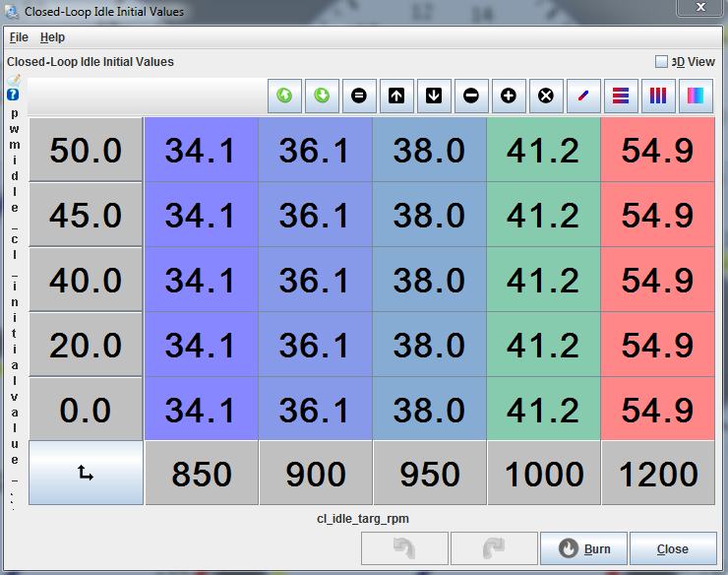Select the 36.1 cell in the 50.0 row
Screen dimensions: 728x575
[x=316, y=150]
